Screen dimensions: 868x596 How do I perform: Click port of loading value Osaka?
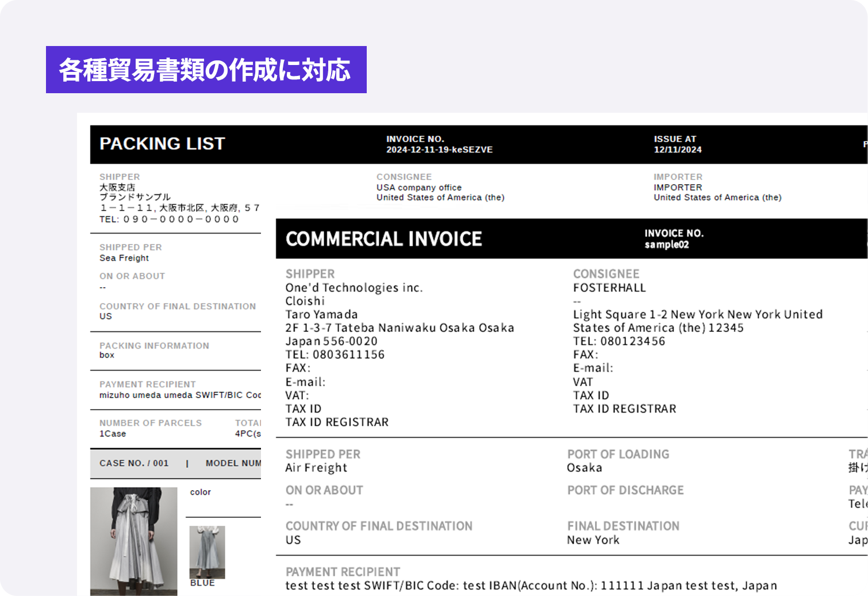(x=585, y=468)
